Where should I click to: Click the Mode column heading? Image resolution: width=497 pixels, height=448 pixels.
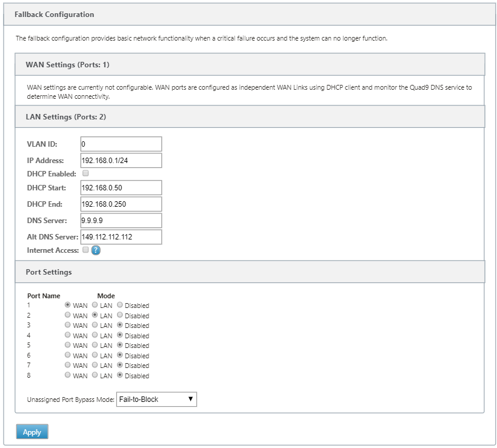point(106,295)
